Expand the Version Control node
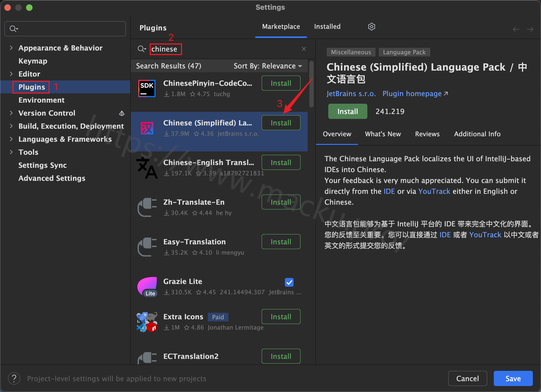This screenshot has height=392, width=541. coord(11,113)
